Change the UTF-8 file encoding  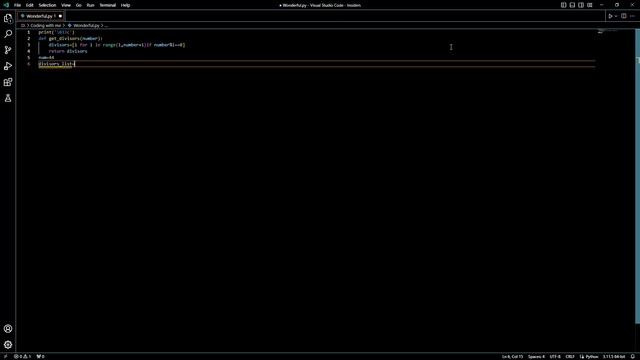click(555, 356)
